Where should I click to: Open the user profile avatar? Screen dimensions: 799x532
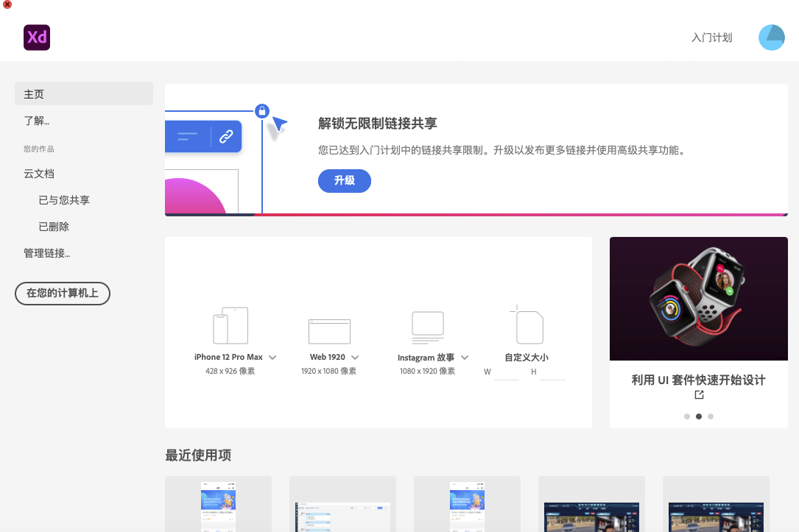pyautogui.click(x=772, y=38)
